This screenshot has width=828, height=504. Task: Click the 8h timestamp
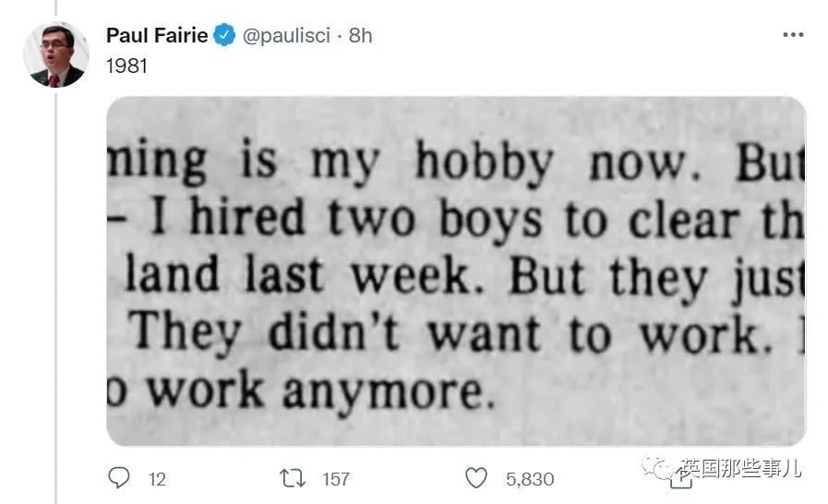(361, 36)
